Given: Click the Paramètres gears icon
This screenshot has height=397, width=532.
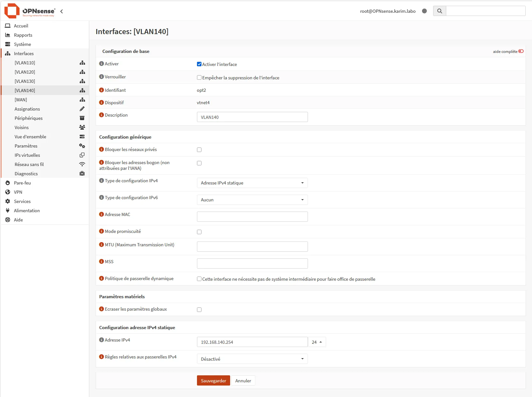Looking at the screenshot, I should click(82, 146).
